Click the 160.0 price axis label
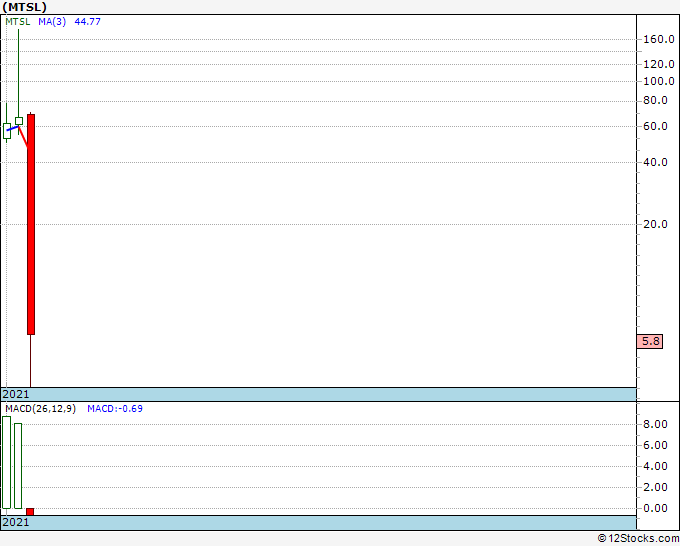 pos(659,39)
